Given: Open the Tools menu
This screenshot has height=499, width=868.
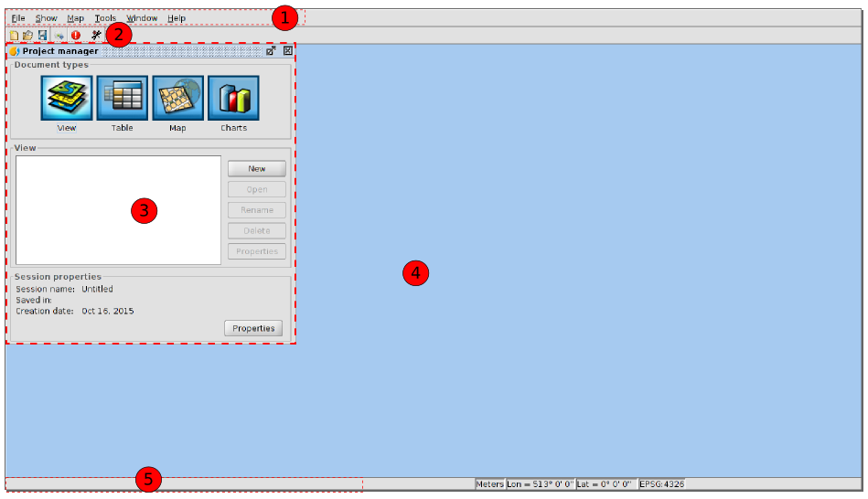Looking at the screenshot, I should [105, 18].
